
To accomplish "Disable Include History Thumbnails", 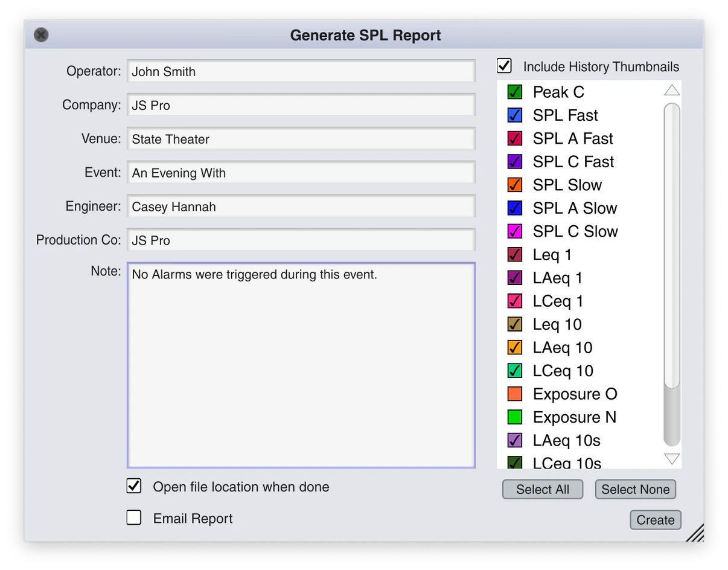I will [x=504, y=66].
